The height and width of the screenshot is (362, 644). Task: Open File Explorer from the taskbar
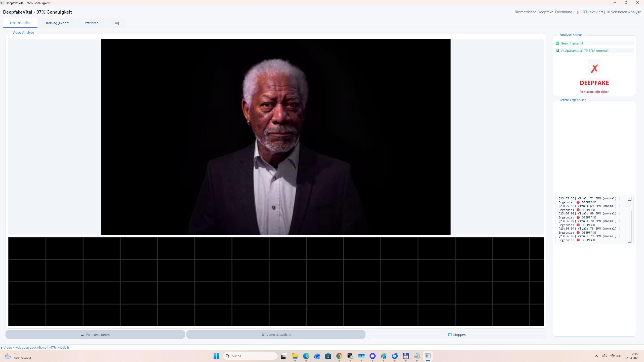pyautogui.click(x=295, y=356)
